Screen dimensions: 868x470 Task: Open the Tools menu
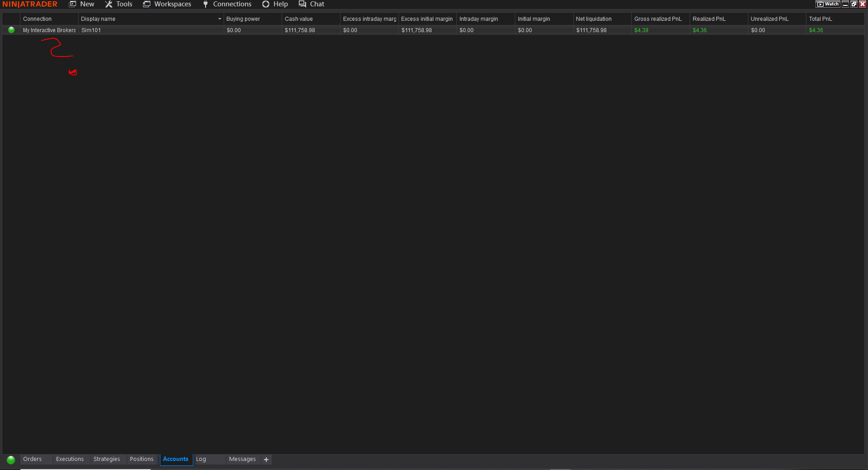119,4
